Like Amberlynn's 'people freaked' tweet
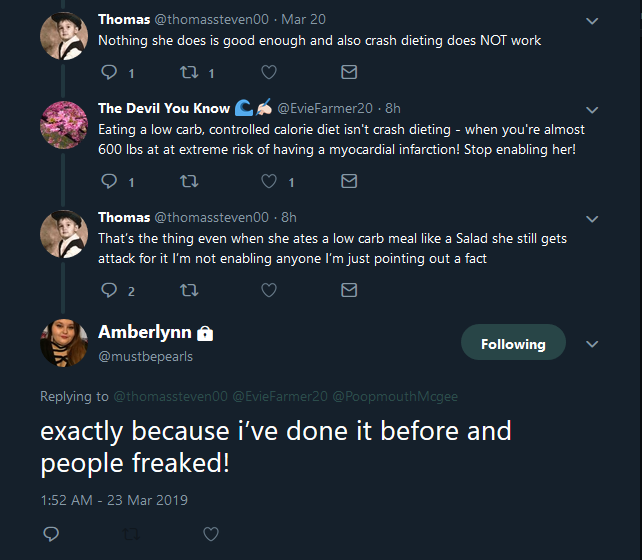Viewport: 642px width, 560px height. tap(211, 534)
